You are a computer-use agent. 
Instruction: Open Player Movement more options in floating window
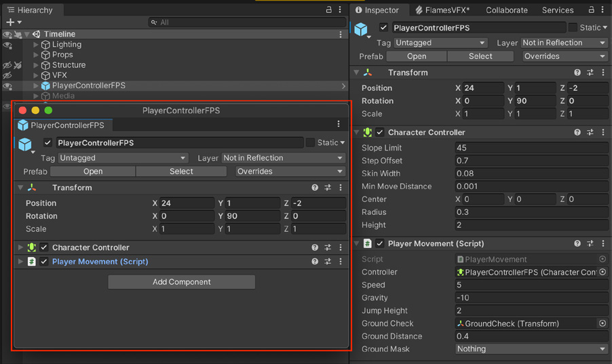coord(341,262)
